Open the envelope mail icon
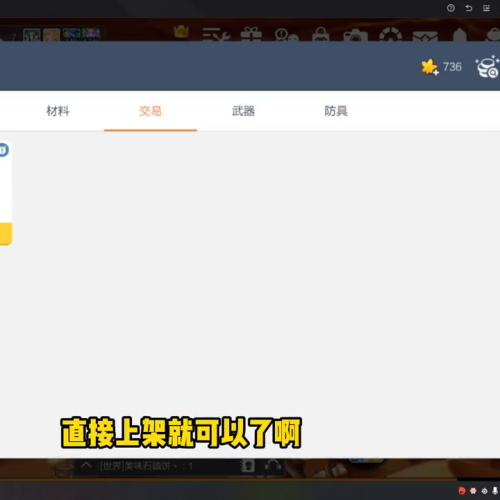Image resolution: width=500 pixels, height=500 pixels. click(x=425, y=36)
